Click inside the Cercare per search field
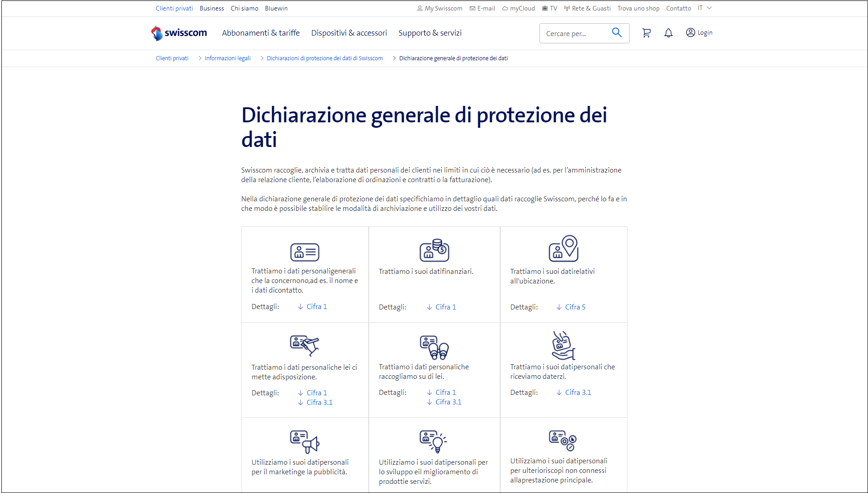 click(x=573, y=33)
